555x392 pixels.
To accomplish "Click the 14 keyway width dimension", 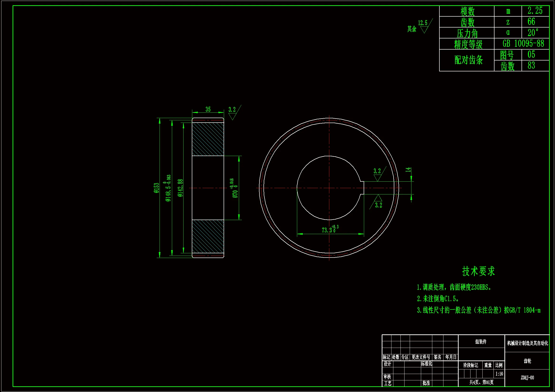I will (x=408, y=170).
